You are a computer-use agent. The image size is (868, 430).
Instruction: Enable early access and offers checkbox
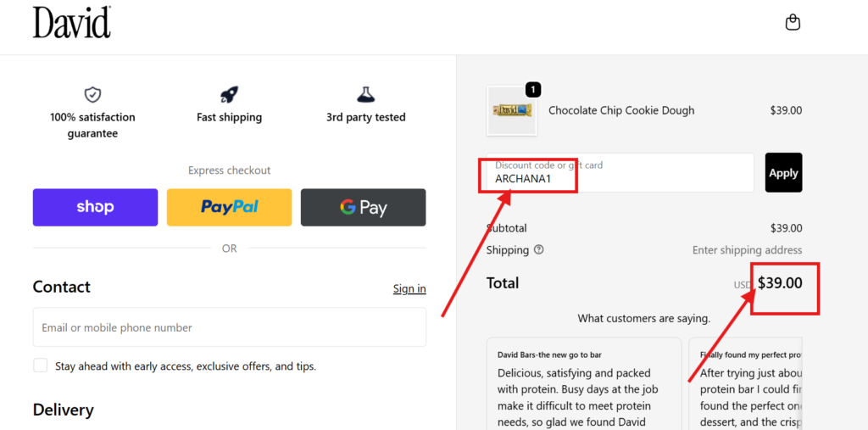point(41,366)
